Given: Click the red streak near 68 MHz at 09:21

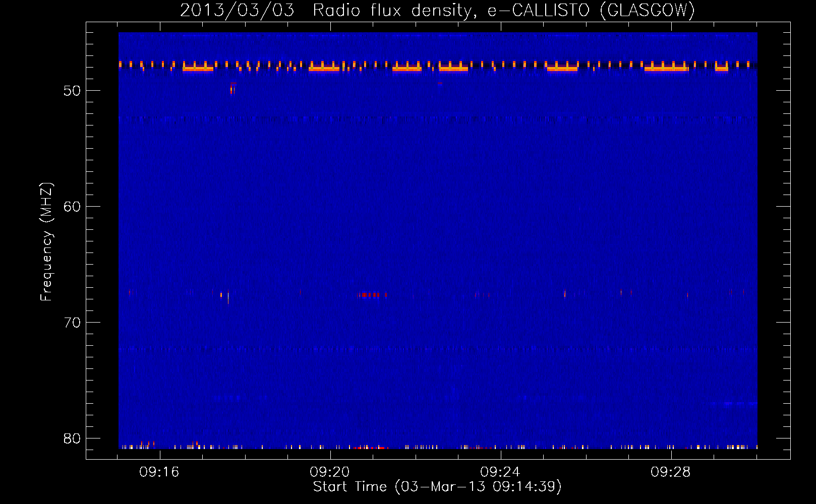Looking at the screenshot, I should pos(372,295).
